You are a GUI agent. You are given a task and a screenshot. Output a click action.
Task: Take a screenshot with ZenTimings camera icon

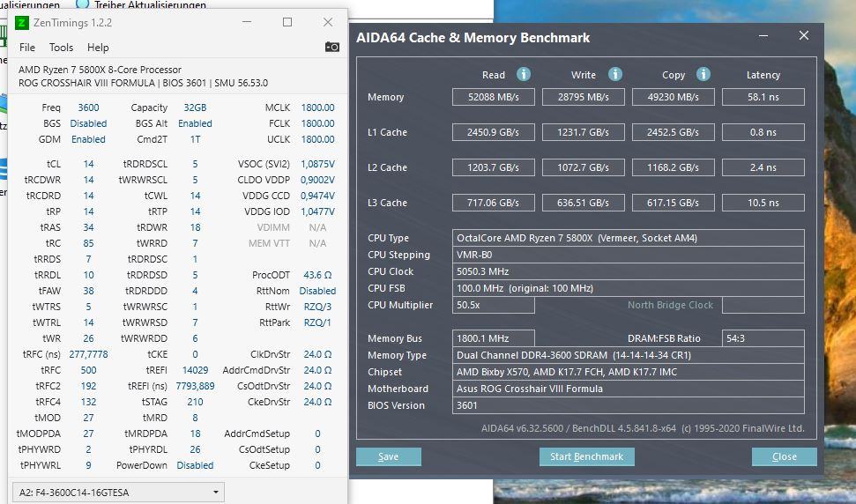tap(332, 47)
